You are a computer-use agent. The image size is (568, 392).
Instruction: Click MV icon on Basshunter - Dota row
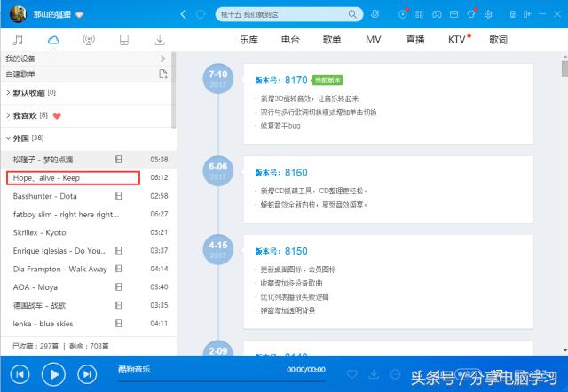click(x=119, y=196)
